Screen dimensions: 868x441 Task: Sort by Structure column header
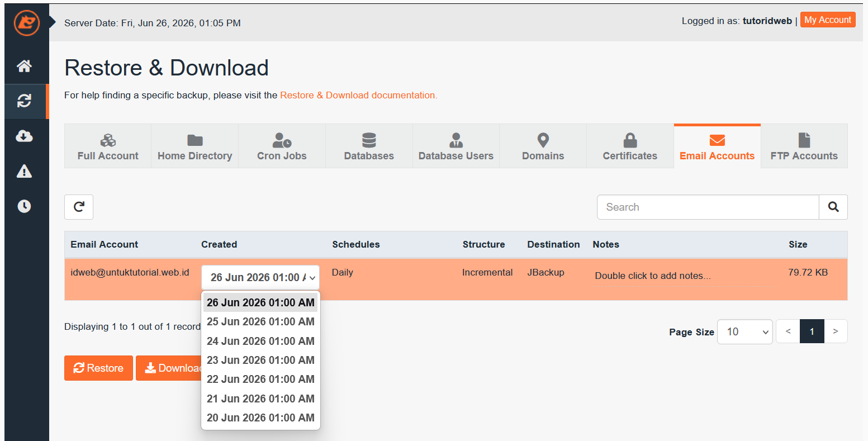coord(483,244)
